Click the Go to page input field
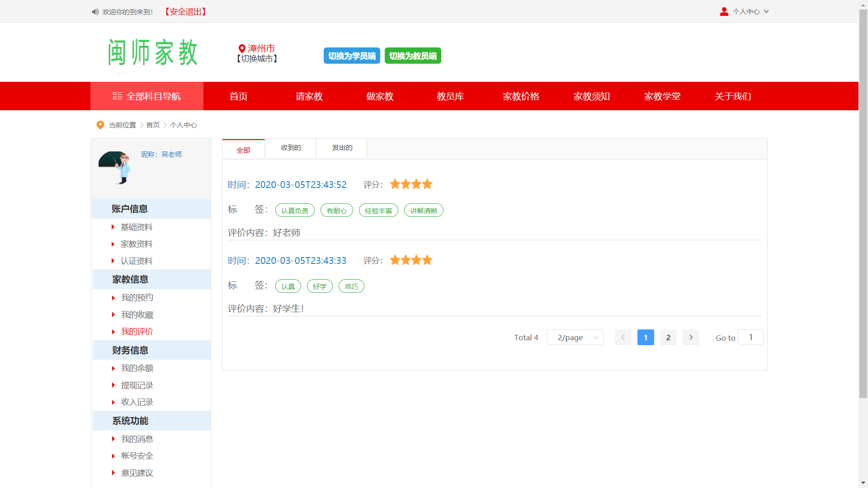 [x=750, y=338]
